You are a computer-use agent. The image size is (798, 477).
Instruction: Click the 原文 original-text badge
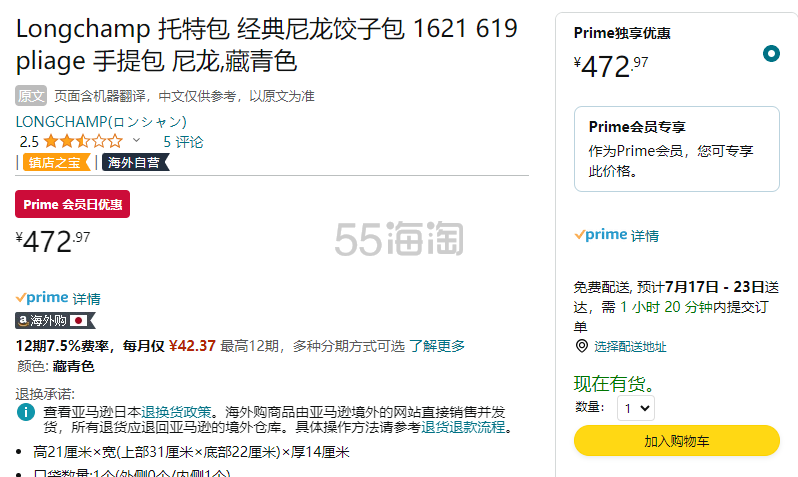coord(31,96)
